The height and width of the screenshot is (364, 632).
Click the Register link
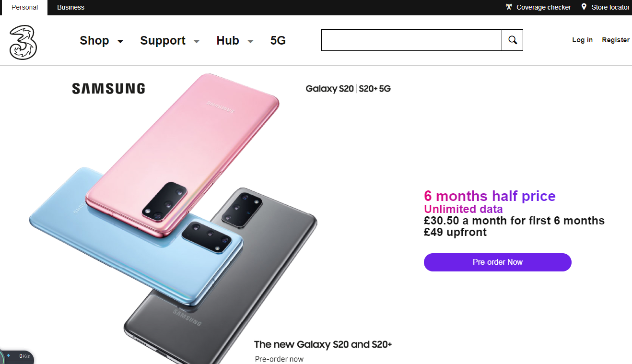pos(616,40)
